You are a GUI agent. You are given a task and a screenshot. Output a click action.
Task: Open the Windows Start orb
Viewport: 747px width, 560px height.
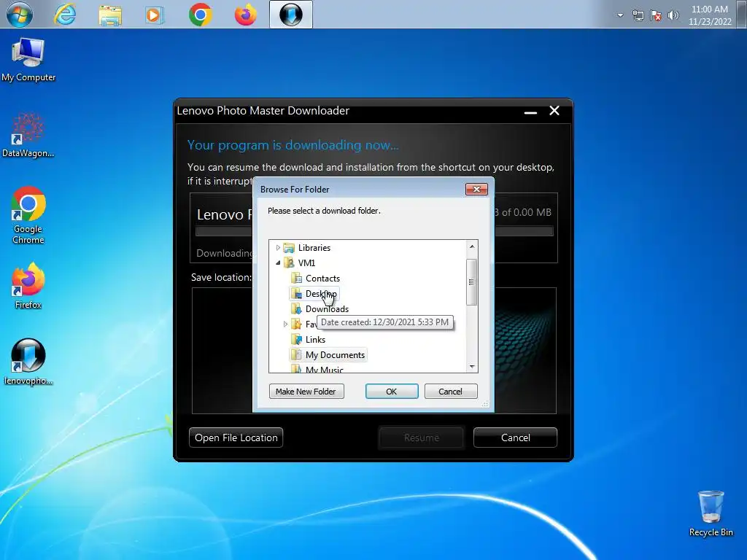click(x=20, y=15)
